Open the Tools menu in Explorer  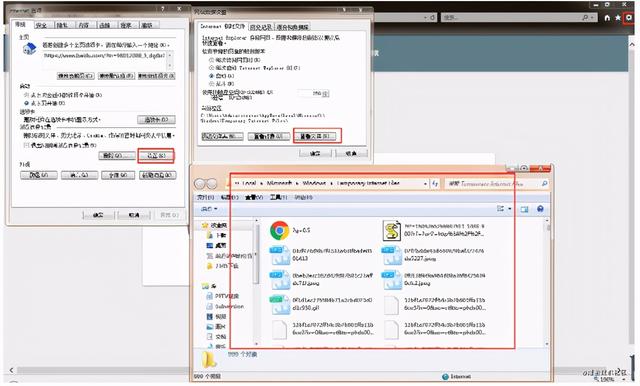click(x=278, y=197)
